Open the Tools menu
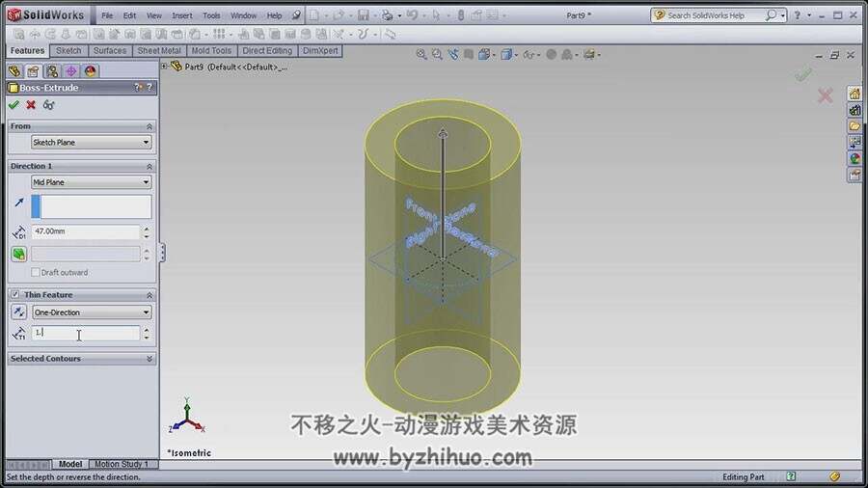This screenshot has height=488, width=868. pos(211,15)
